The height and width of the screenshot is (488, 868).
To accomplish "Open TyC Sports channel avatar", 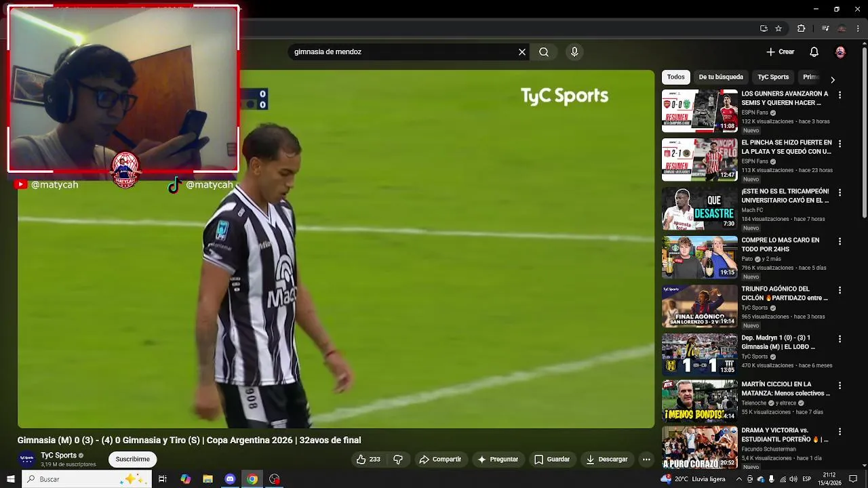I will (26, 459).
